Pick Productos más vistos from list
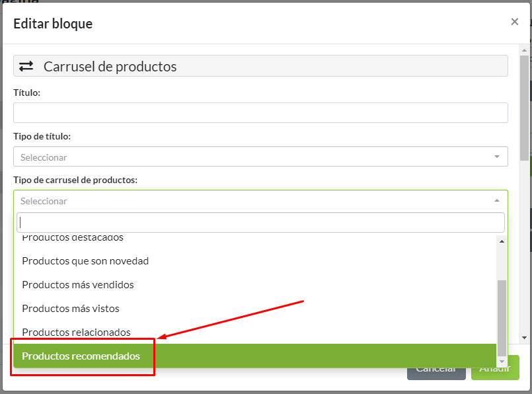The height and width of the screenshot is (394, 532). tap(71, 308)
